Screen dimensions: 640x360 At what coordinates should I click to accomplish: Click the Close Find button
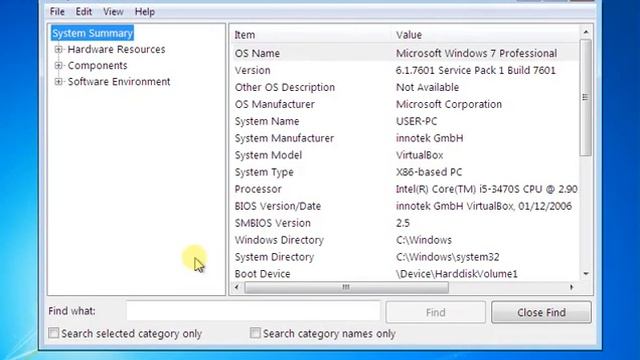(541, 312)
